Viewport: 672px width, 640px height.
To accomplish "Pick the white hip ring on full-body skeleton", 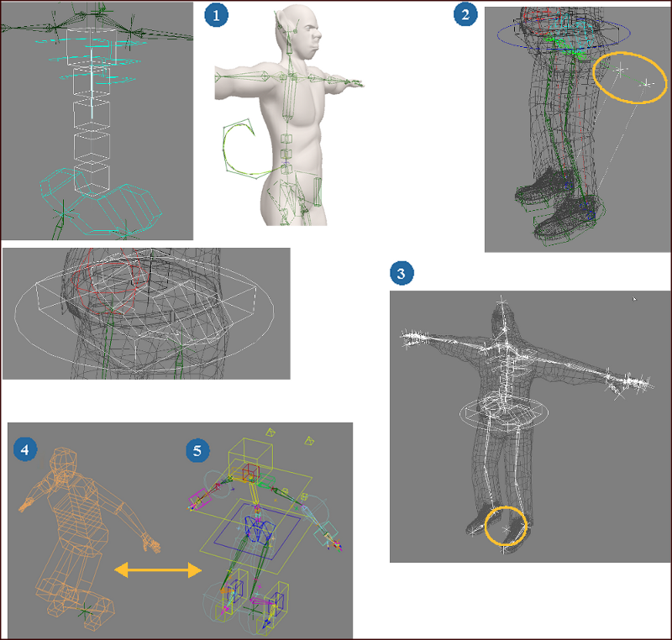I will point(504,413).
